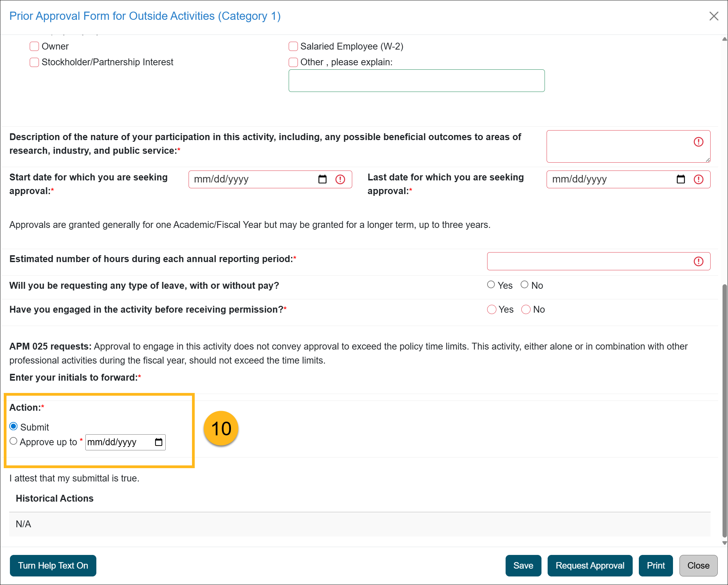Select No for engaged before permission
This screenshot has width=728, height=585.
pyautogui.click(x=526, y=310)
